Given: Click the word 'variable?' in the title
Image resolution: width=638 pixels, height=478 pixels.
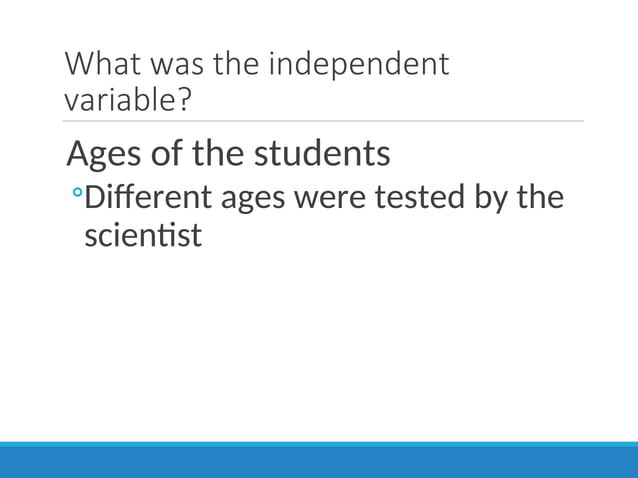Looking at the screenshot, I should coord(127,100).
